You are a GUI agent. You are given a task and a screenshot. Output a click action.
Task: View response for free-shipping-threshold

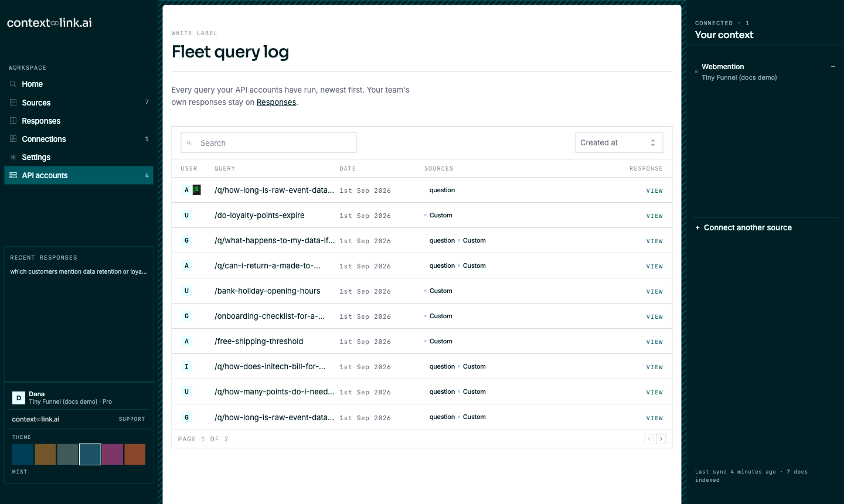pyautogui.click(x=654, y=342)
